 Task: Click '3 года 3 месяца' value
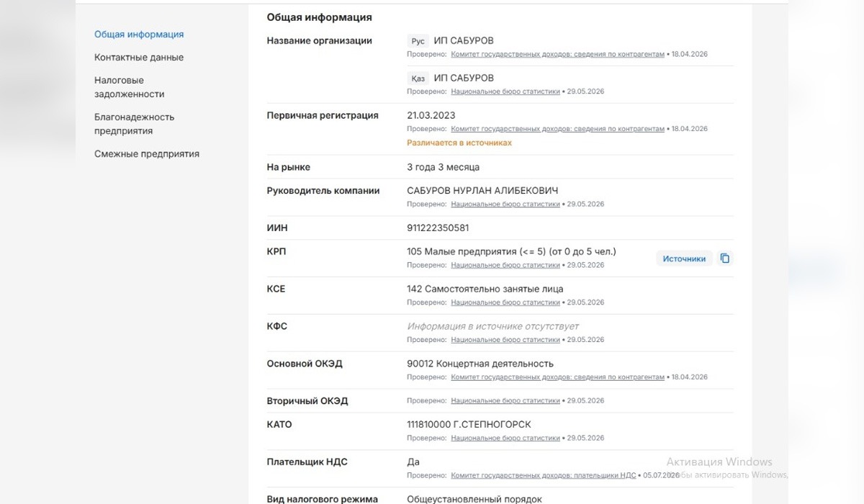(x=443, y=167)
